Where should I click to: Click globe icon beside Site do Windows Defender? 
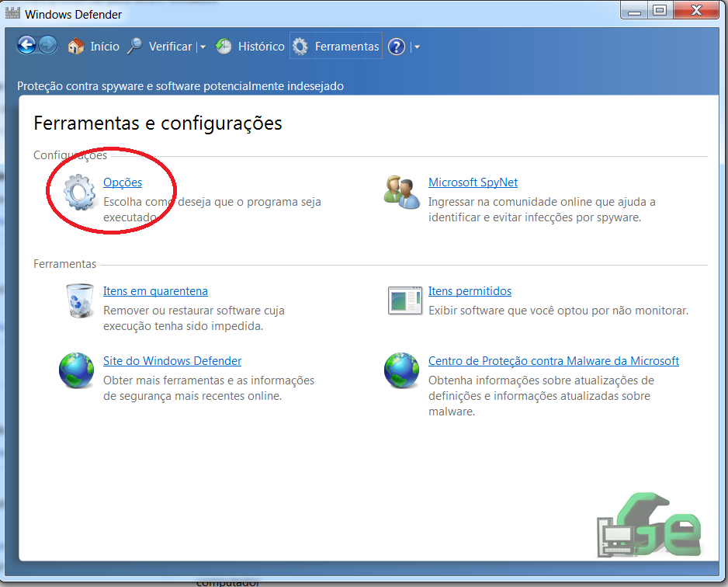tap(77, 370)
